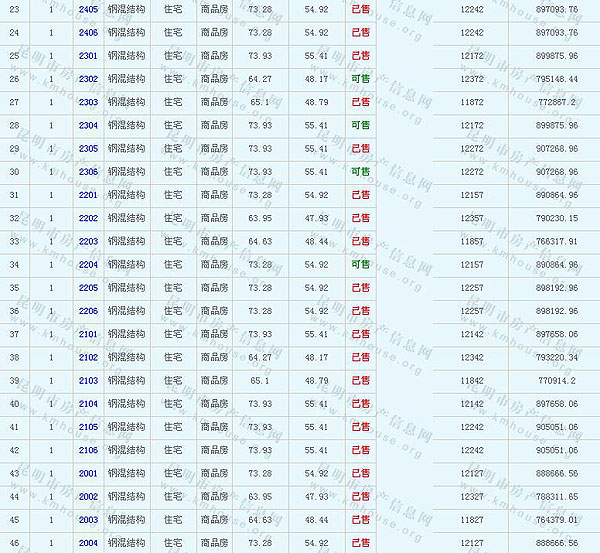
Task: Open the room 2106 link
Action: coord(88,450)
